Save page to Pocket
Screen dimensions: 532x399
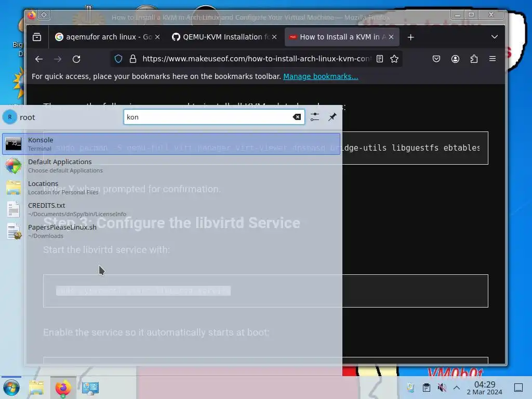[x=436, y=59]
